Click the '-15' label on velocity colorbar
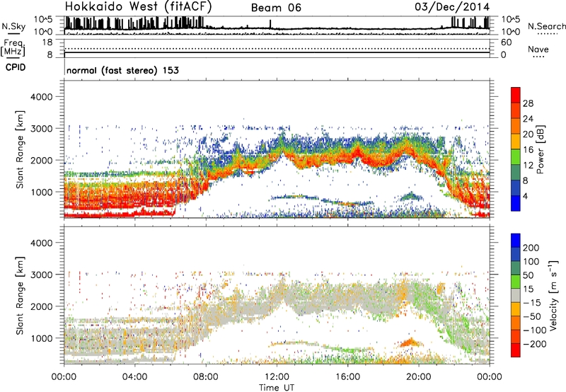566x392 pixels. click(532, 303)
